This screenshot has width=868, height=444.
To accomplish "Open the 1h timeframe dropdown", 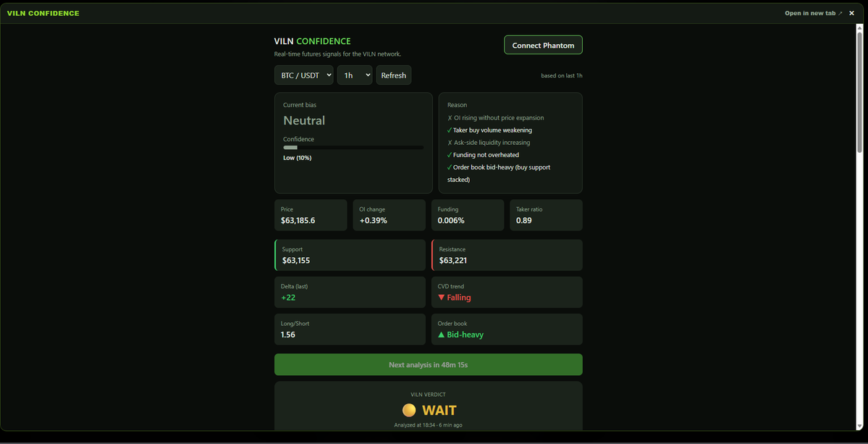I will (x=355, y=75).
